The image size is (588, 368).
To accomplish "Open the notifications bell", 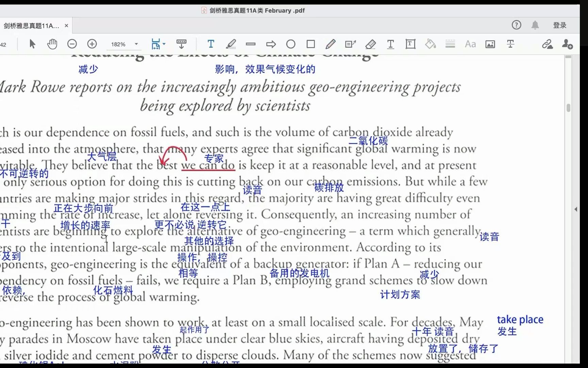I will pos(535,25).
